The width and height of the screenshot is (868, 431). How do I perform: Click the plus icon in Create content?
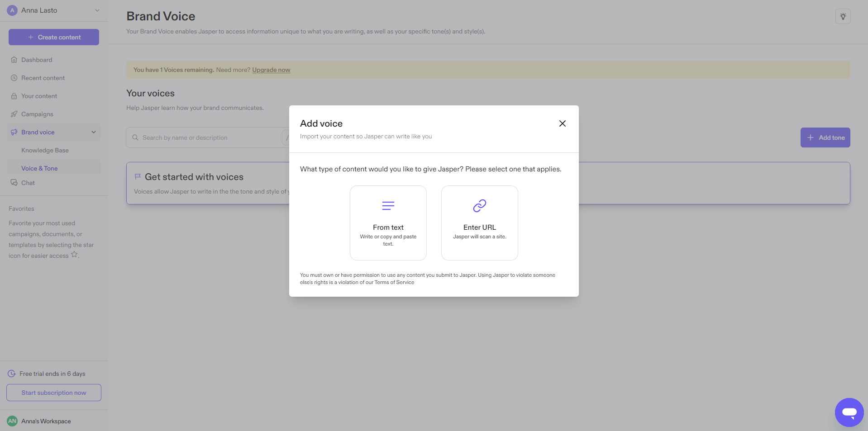pyautogui.click(x=31, y=37)
